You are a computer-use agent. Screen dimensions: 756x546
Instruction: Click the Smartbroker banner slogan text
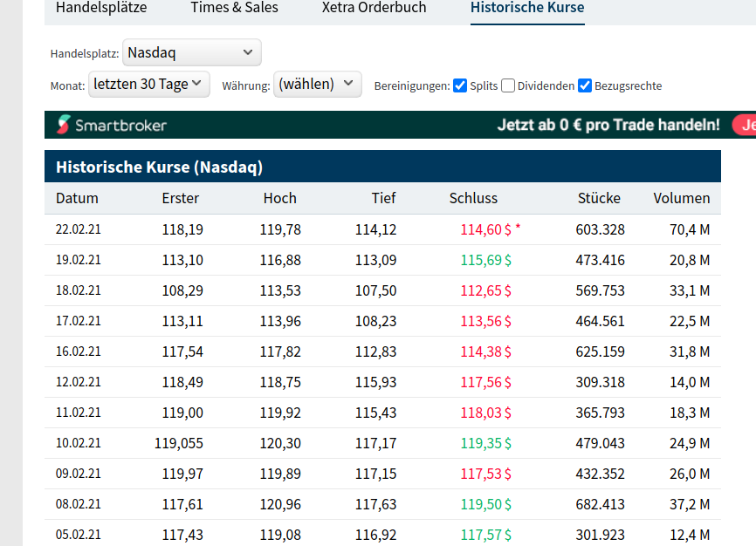[x=608, y=126]
